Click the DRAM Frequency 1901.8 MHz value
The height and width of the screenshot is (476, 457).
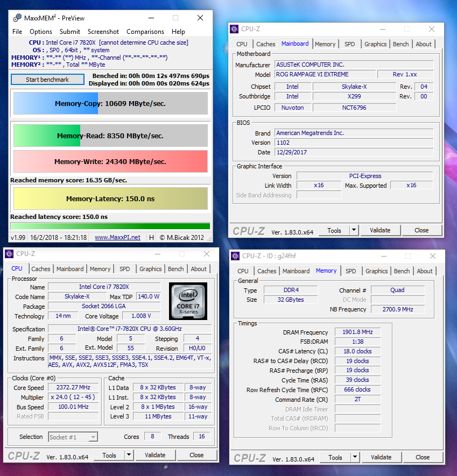tap(357, 332)
